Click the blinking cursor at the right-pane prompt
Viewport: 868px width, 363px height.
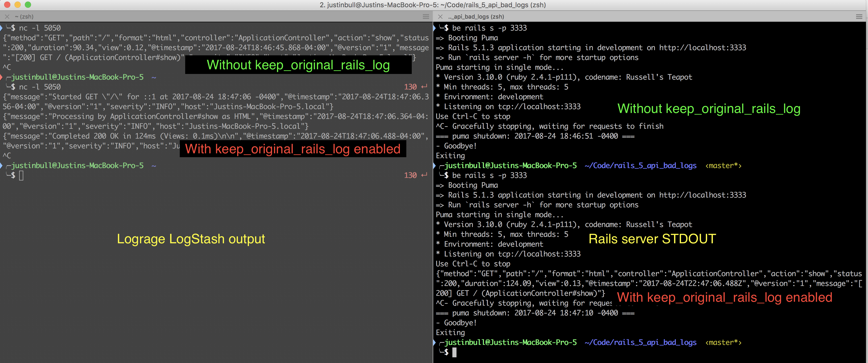click(454, 353)
